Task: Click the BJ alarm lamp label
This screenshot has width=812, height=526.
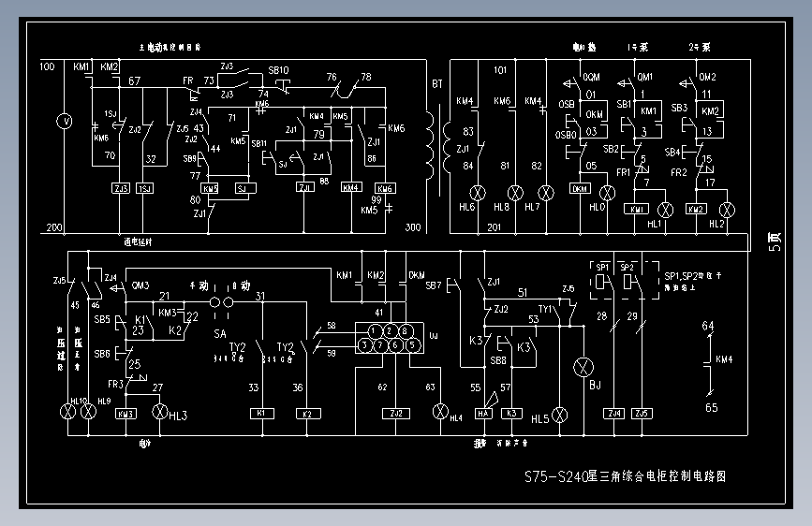Action: 595,386
